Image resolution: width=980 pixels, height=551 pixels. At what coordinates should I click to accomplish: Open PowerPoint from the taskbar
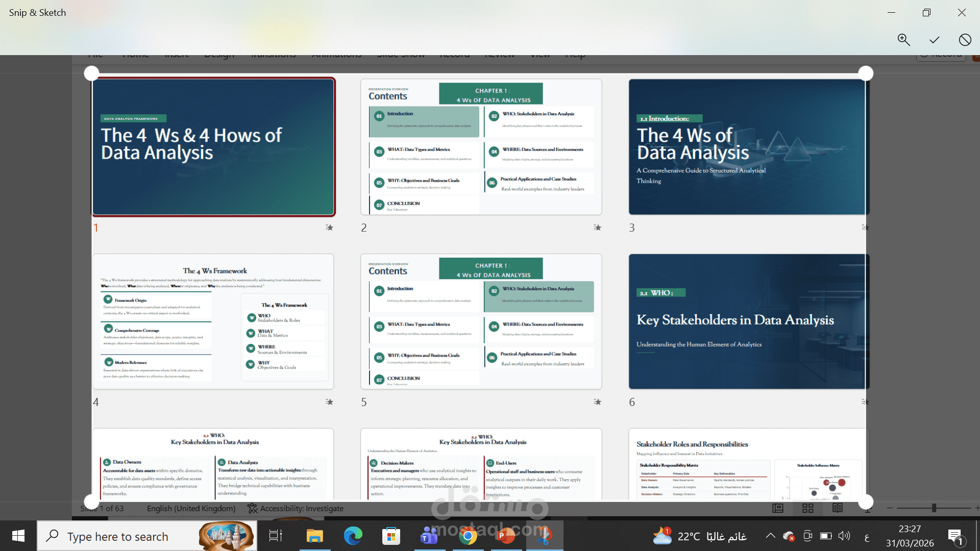tap(505, 536)
